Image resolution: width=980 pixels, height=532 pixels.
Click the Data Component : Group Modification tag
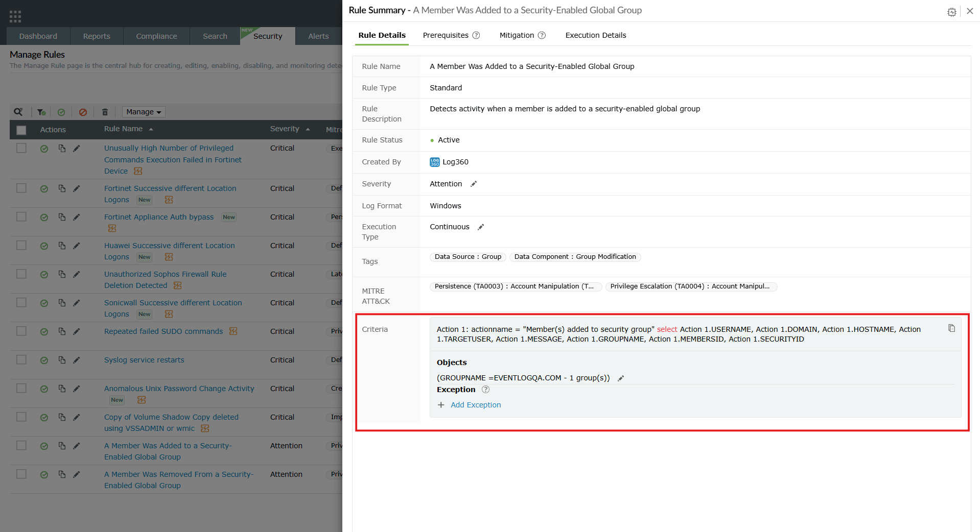[575, 257]
